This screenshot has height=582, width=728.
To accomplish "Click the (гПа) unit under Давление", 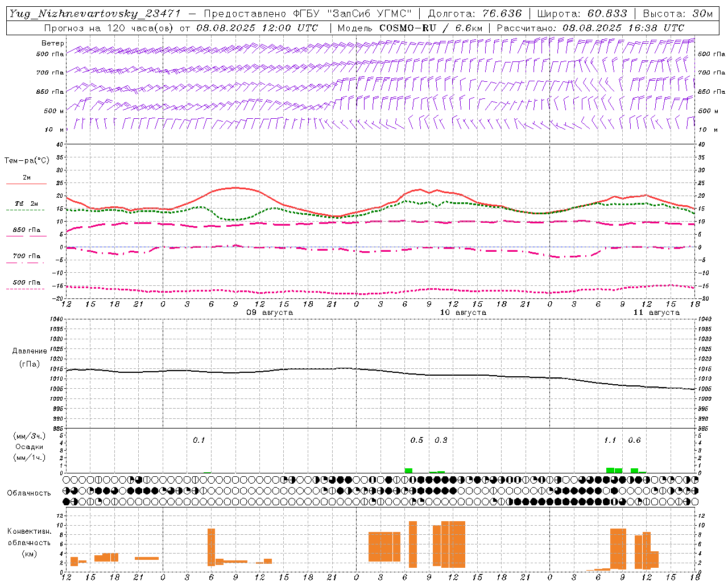I will click(x=30, y=364).
